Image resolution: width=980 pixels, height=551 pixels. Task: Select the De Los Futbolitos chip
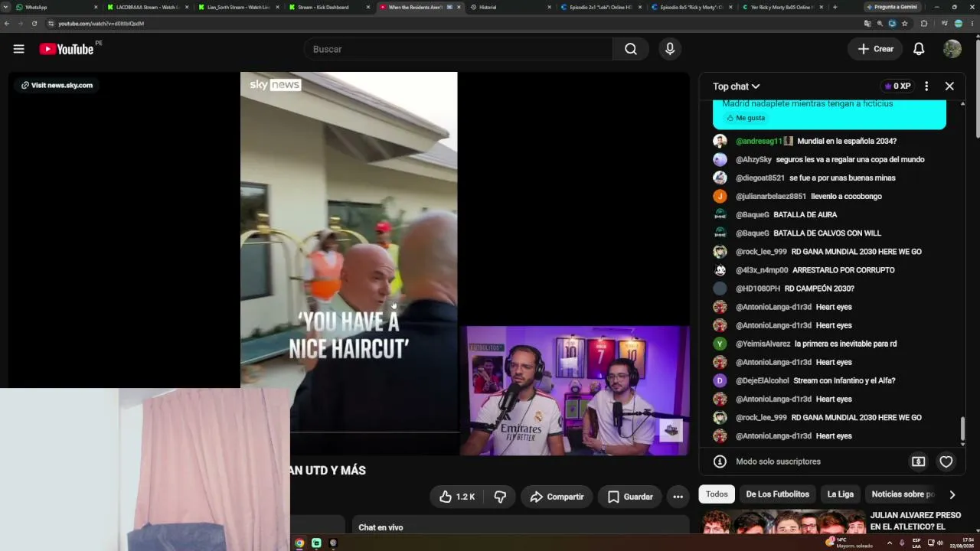[x=777, y=494]
